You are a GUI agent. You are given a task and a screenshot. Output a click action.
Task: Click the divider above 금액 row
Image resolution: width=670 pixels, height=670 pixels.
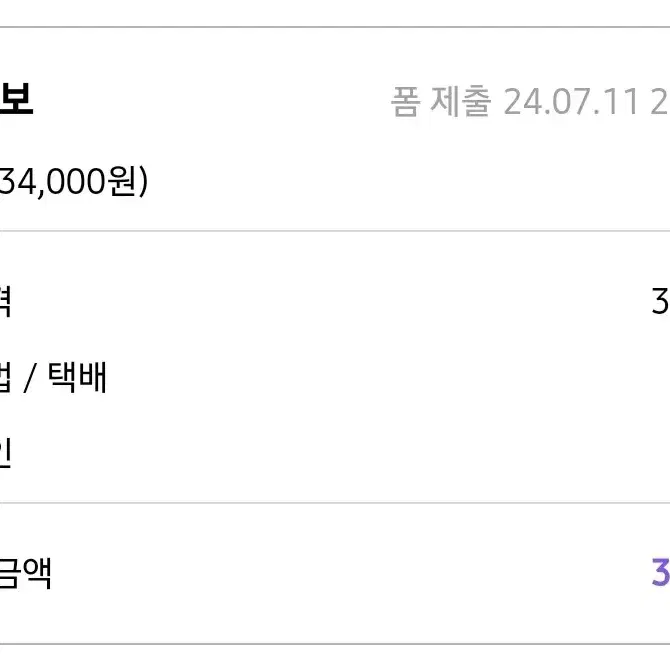[x=335, y=503]
